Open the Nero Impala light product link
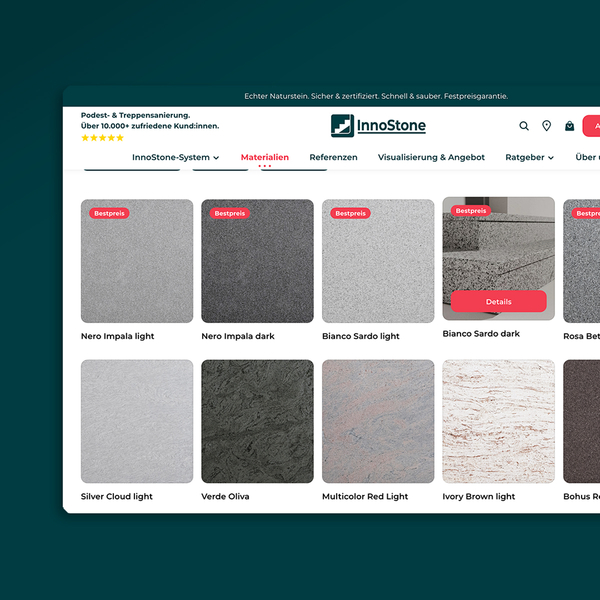600x600 pixels. coord(118,336)
